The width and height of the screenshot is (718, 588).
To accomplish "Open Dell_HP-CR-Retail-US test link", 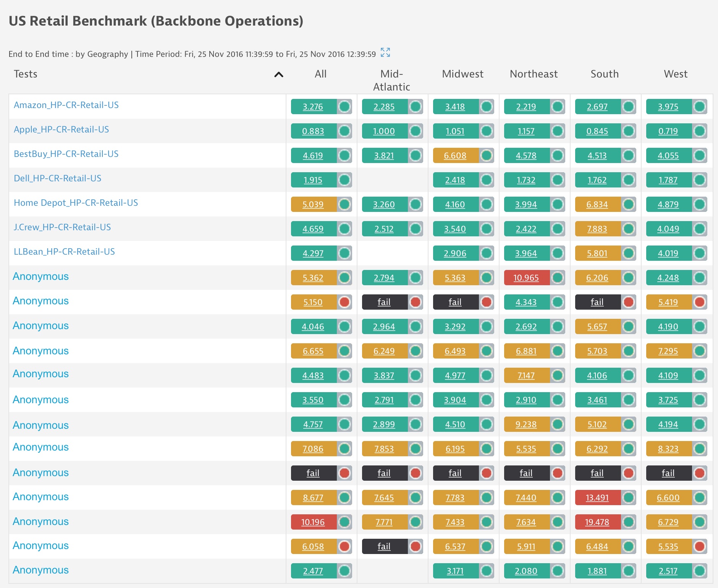I will [x=57, y=178].
